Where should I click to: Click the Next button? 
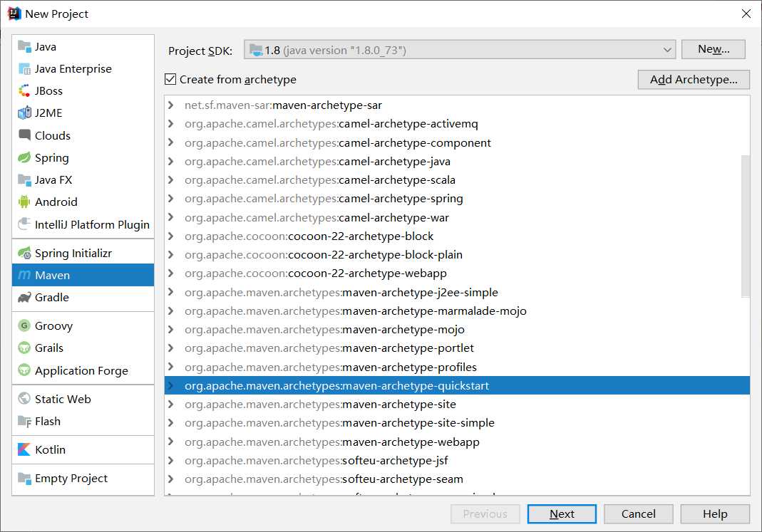(562, 514)
